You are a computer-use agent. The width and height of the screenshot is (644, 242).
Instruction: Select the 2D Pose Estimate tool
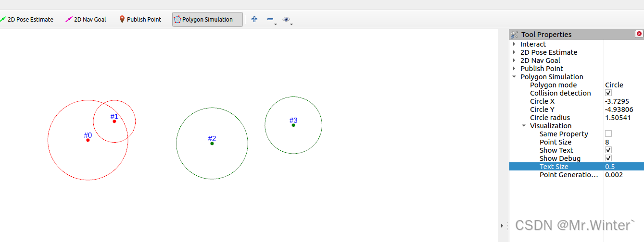pos(27,20)
